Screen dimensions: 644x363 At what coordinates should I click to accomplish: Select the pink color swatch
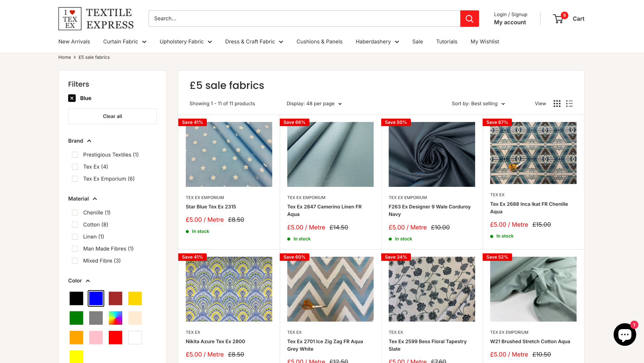pyautogui.click(x=96, y=338)
